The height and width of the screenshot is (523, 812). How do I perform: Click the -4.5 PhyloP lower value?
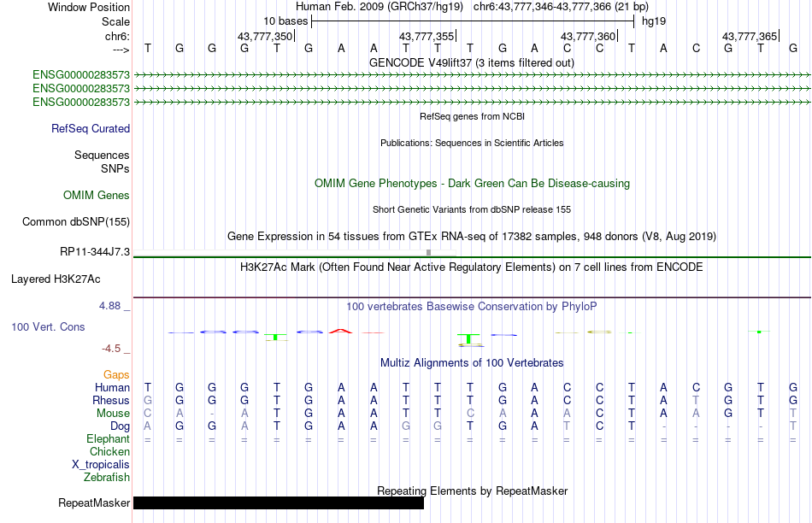tap(111, 349)
